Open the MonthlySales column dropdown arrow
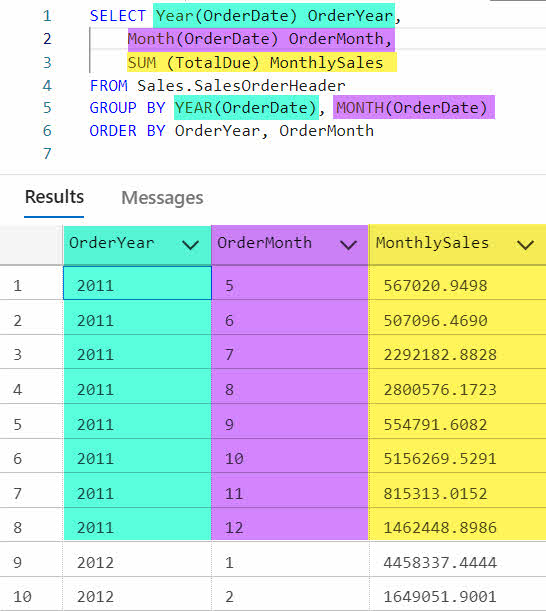 525,245
